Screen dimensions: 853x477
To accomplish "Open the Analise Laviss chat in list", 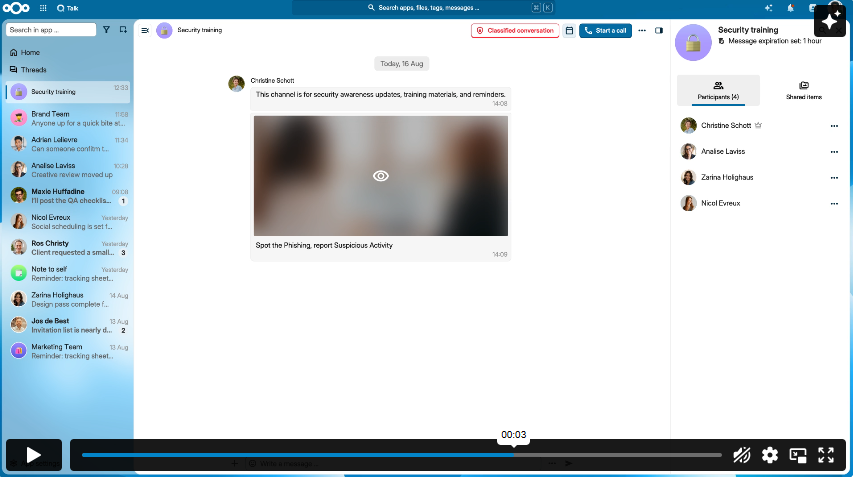I will (x=68, y=170).
